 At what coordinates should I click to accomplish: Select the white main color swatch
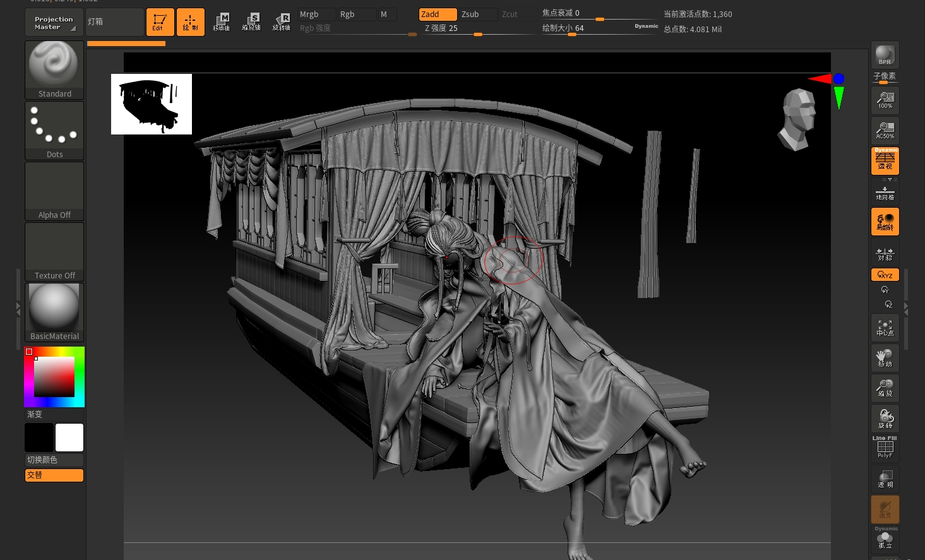pos(69,438)
